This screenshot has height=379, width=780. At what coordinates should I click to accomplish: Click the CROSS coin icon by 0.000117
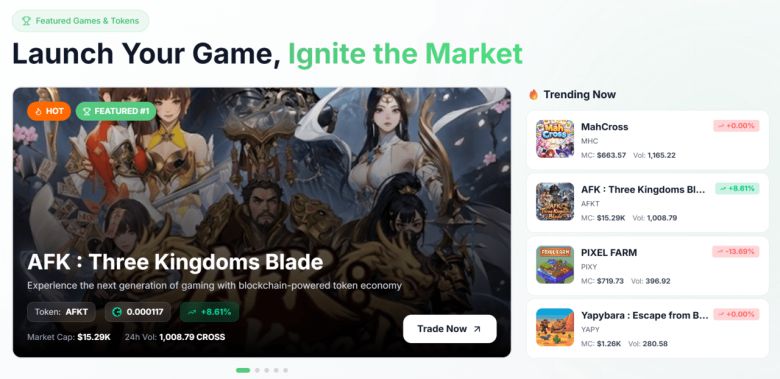pos(117,312)
